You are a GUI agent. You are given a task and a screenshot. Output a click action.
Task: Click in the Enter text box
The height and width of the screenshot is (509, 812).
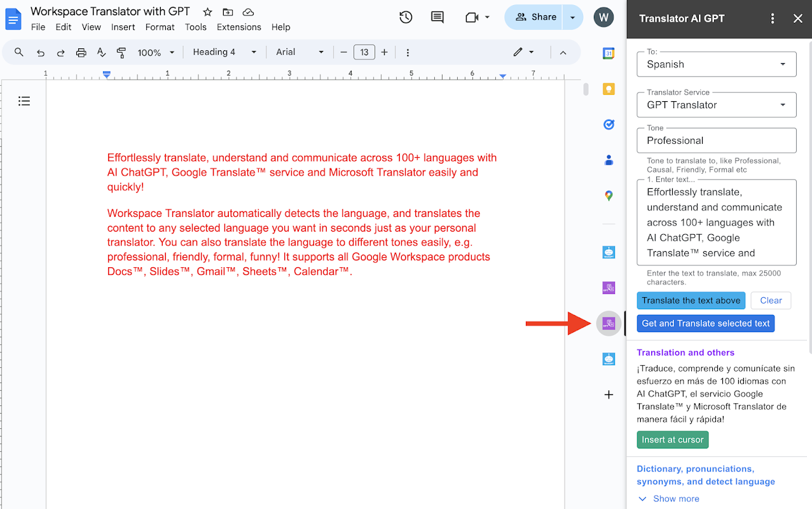pyautogui.click(x=717, y=223)
